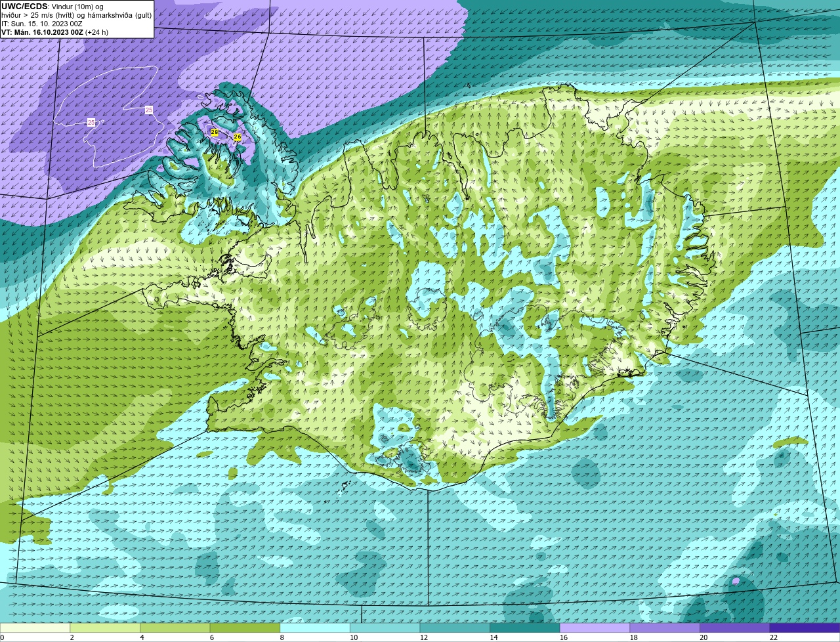Screen dimensions: 840x642
Task: Click the "IT: Sun. 15. 10. 2023 00Z" line
Action: 42,24
